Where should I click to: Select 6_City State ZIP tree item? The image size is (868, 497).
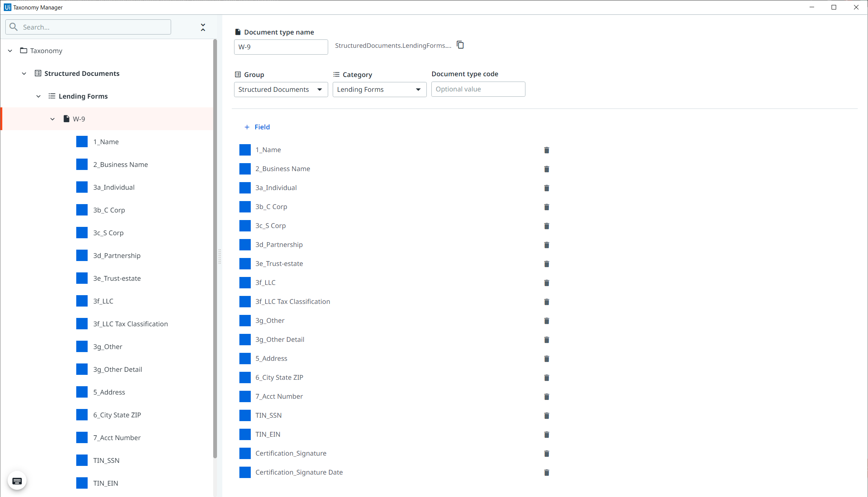117,415
